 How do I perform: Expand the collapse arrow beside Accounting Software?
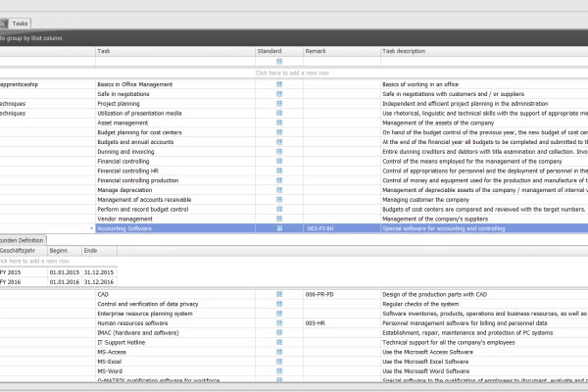tap(92, 228)
